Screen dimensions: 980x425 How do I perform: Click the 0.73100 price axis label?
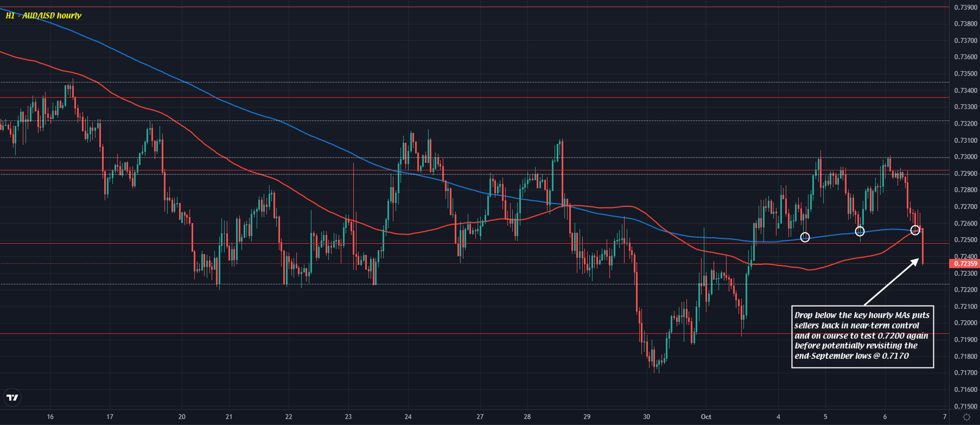pos(966,141)
